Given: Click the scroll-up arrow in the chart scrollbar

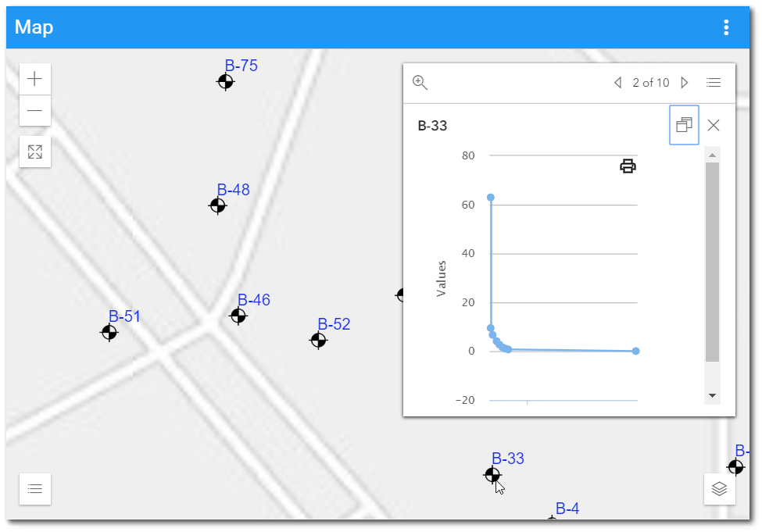Looking at the screenshot, I should point(712,155).
